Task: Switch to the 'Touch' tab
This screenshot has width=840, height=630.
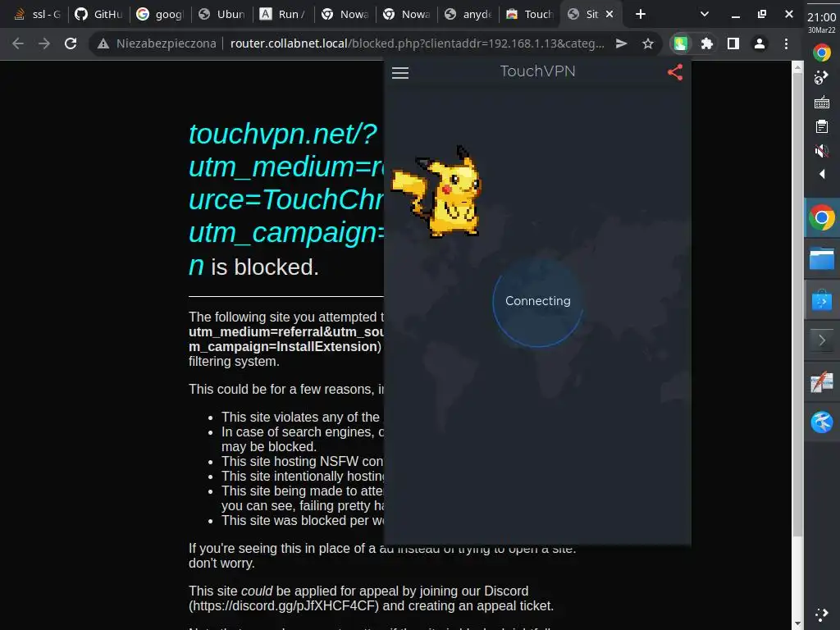Action: point(530,14)
